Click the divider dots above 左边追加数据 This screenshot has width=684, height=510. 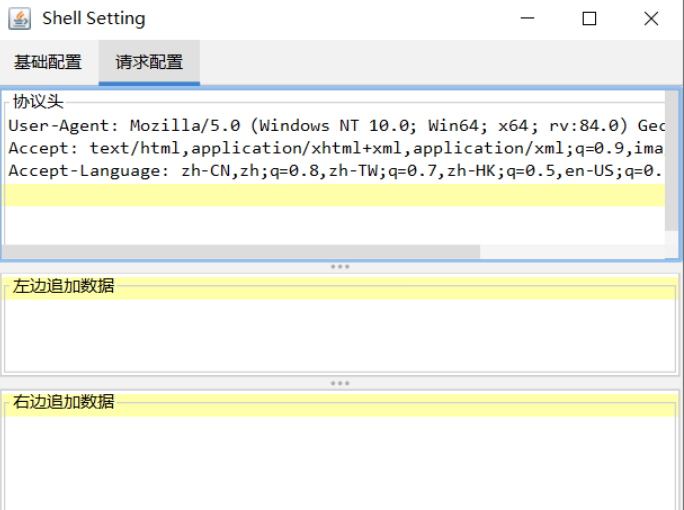(340, 267)
